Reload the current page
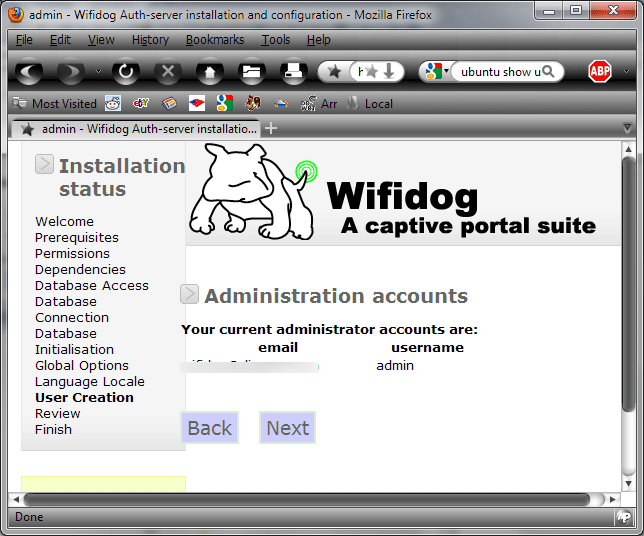Screen dimensions: 644x536 pyautogui.click(x=126, y=71)
